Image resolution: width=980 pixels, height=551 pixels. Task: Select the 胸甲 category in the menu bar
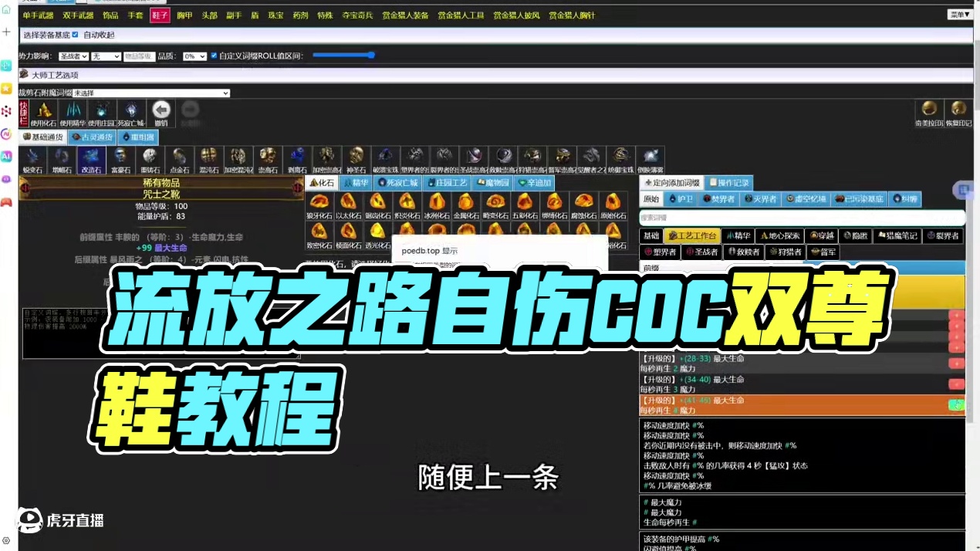coord(184,15)
